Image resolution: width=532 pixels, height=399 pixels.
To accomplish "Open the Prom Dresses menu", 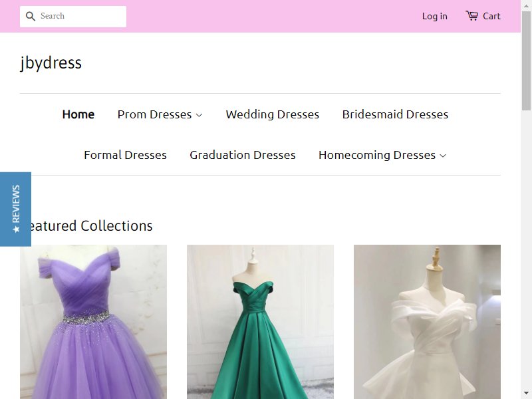I will click(x=154, y=114).
